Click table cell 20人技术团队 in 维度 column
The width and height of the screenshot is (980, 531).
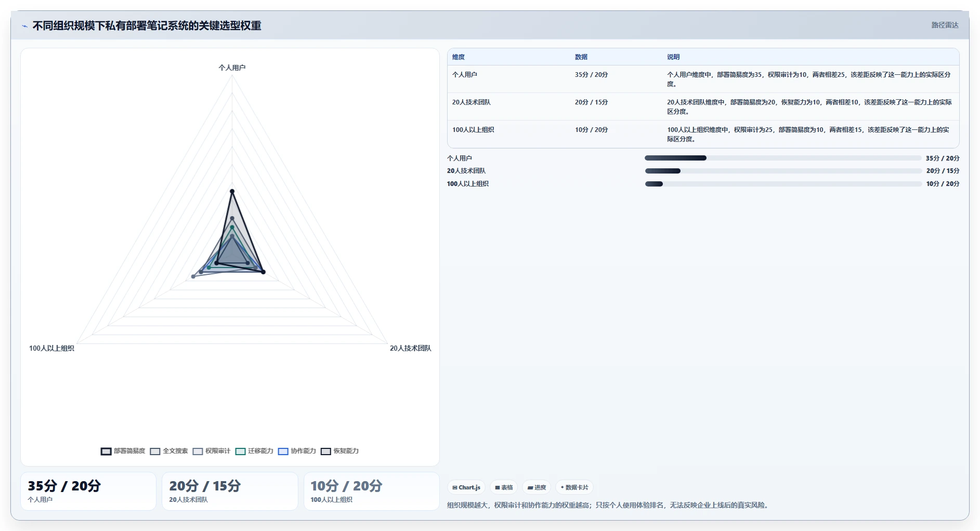click(472, 102)
